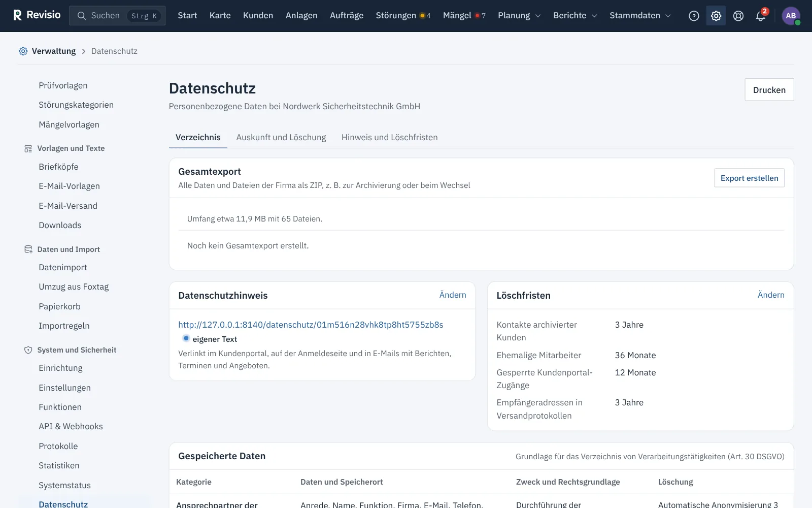The image size is (812, 508).
Task: Open E-Mail-Versand in sidebar
Action: coord(68,206)
